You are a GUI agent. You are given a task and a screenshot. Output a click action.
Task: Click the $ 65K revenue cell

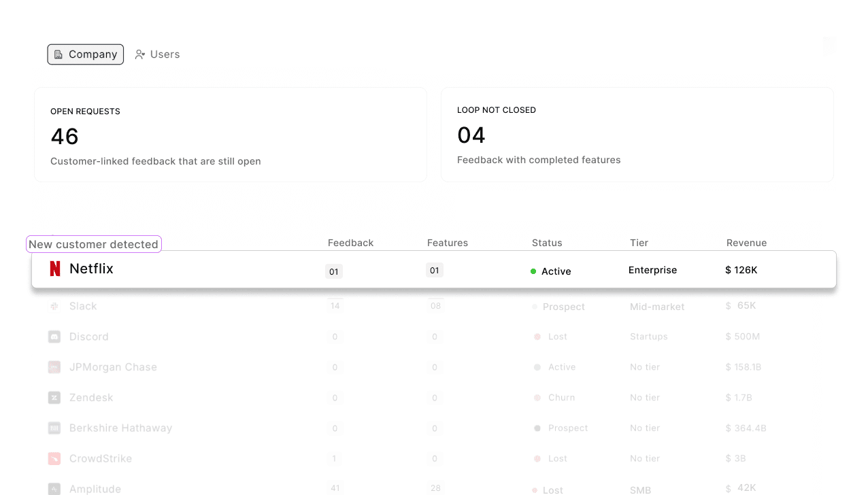pyautogui.click(x=741, y=306)
